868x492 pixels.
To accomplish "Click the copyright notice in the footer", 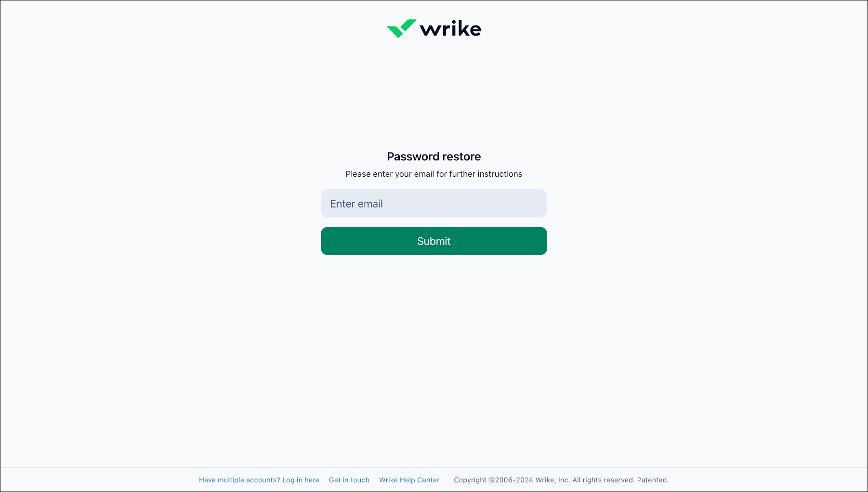I will (x=561, y=480).
